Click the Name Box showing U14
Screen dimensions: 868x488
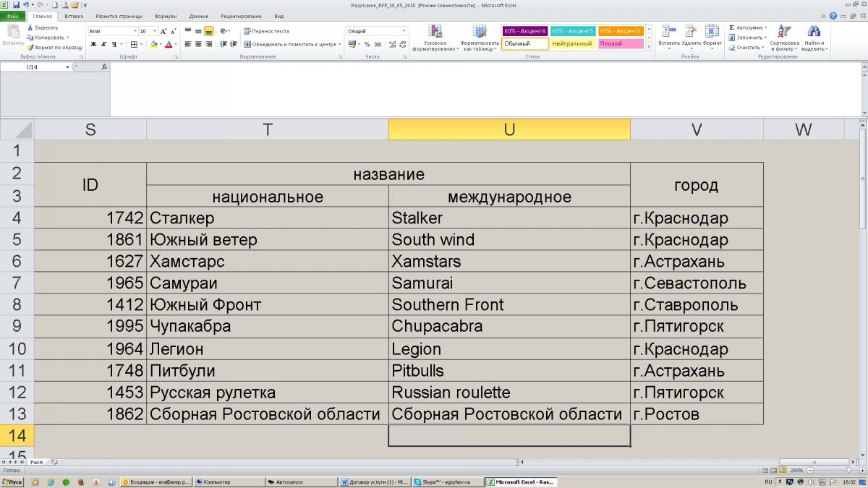(33, 67)
